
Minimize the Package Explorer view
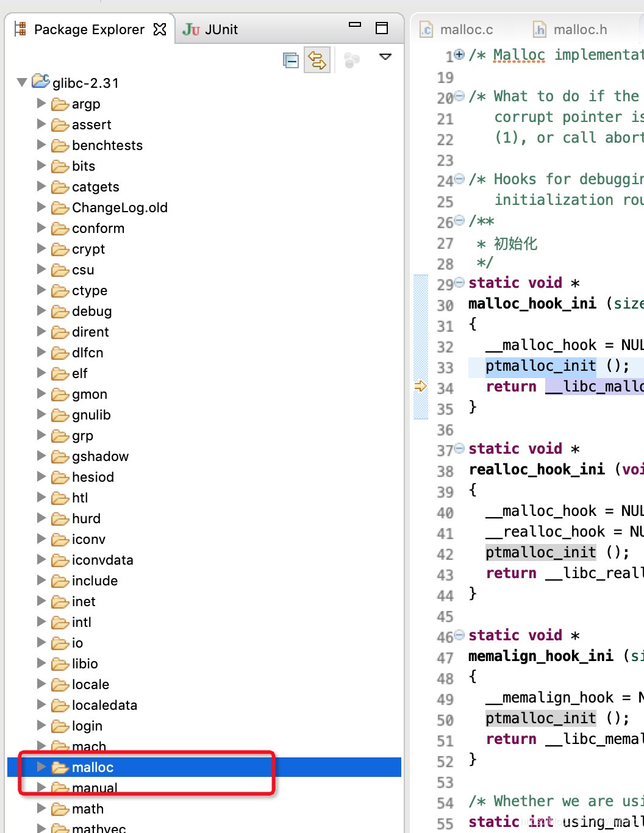click(355, 25)
